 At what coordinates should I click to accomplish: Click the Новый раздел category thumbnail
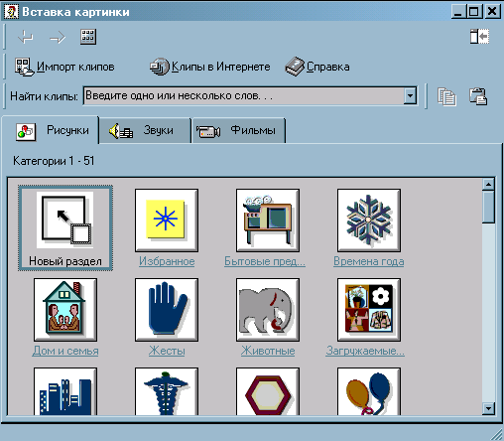point(65,220)
